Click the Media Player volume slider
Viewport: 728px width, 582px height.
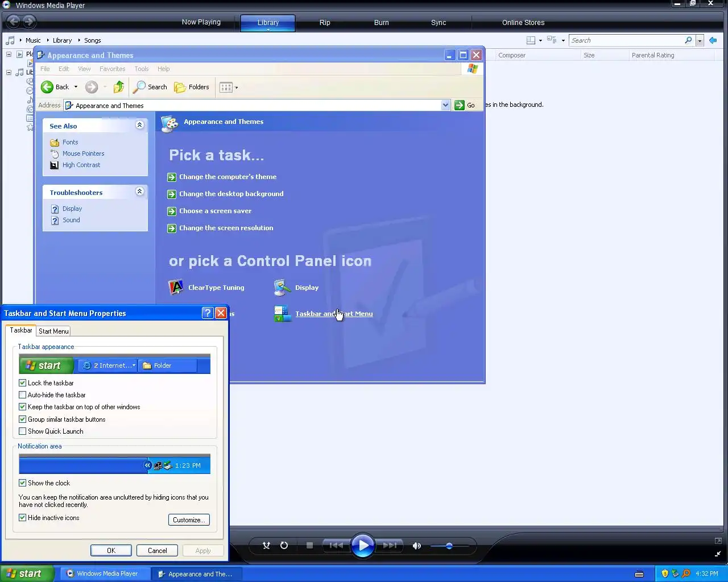pos(449,546)
